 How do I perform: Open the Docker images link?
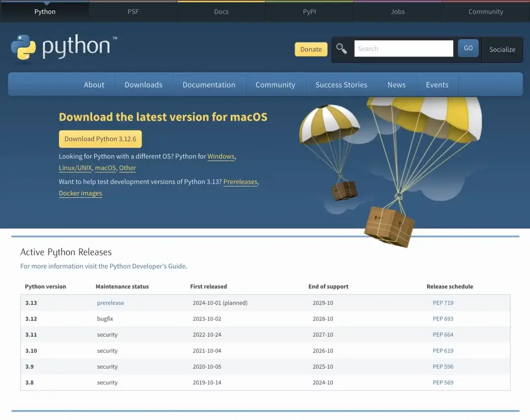(80, 193)
